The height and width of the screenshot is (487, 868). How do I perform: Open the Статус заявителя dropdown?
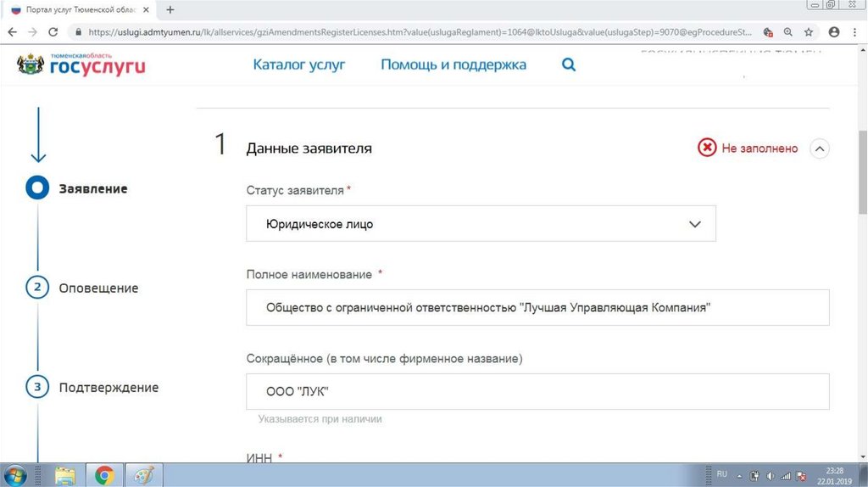[x=481, y=223]
